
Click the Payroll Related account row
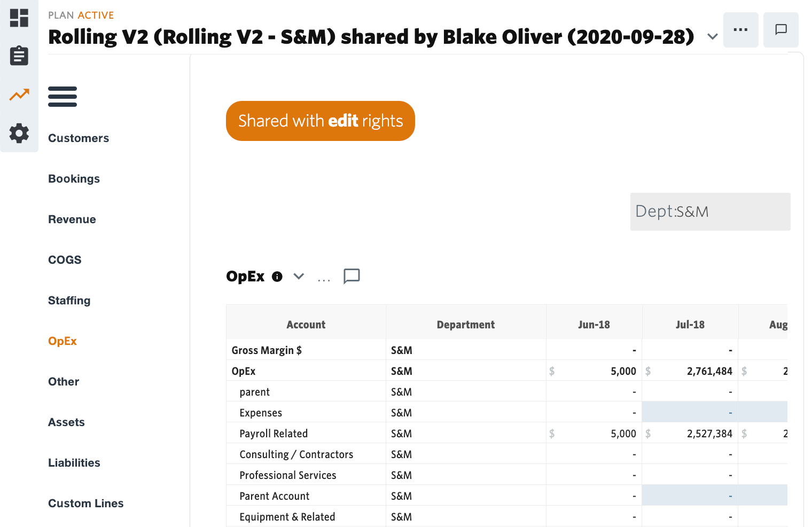coord(274,434)
